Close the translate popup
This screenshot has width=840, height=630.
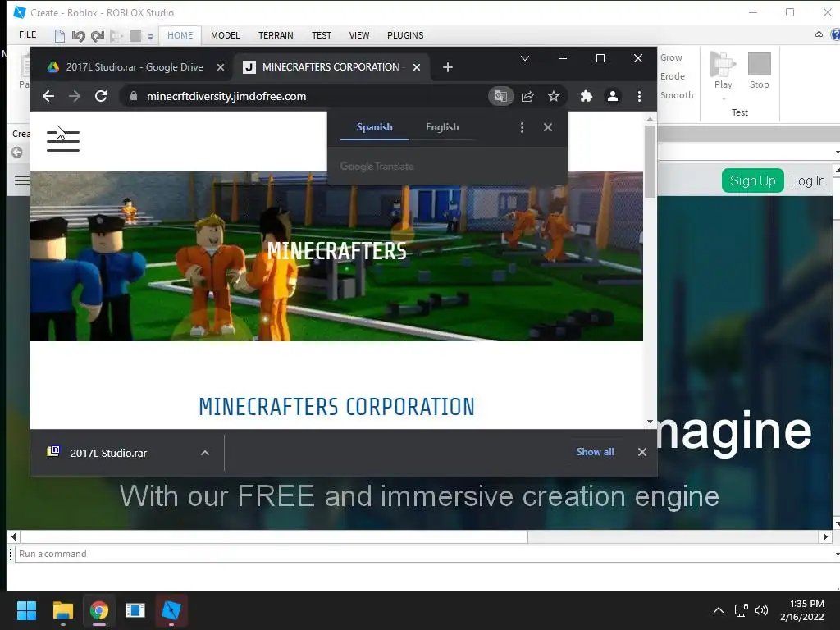click(x=547, y=127)
